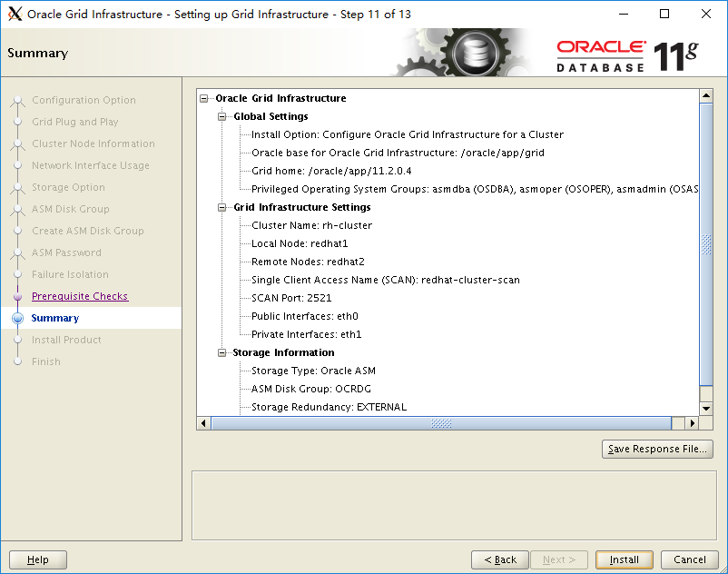
Task: Select Install Product step in sidebar
Action: (66, 340)
